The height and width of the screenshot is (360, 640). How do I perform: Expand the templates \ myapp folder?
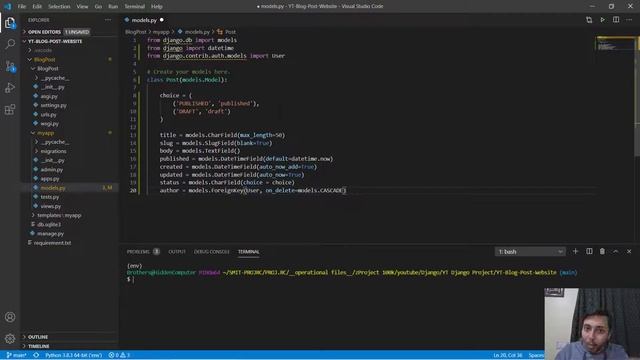click(59, 215)
